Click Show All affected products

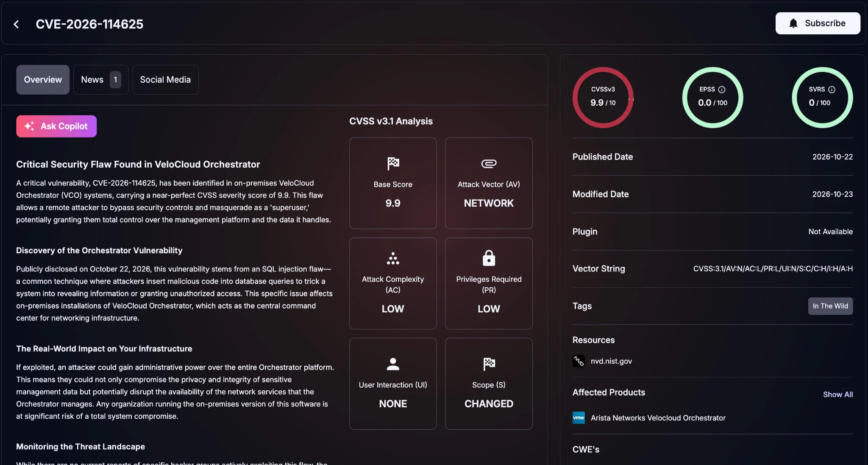(x=838, y=394)
